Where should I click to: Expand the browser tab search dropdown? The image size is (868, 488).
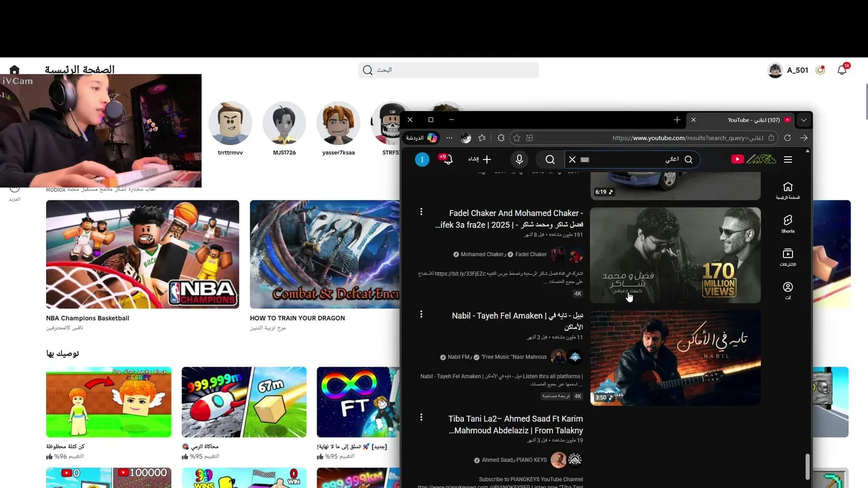click(804, 120)
